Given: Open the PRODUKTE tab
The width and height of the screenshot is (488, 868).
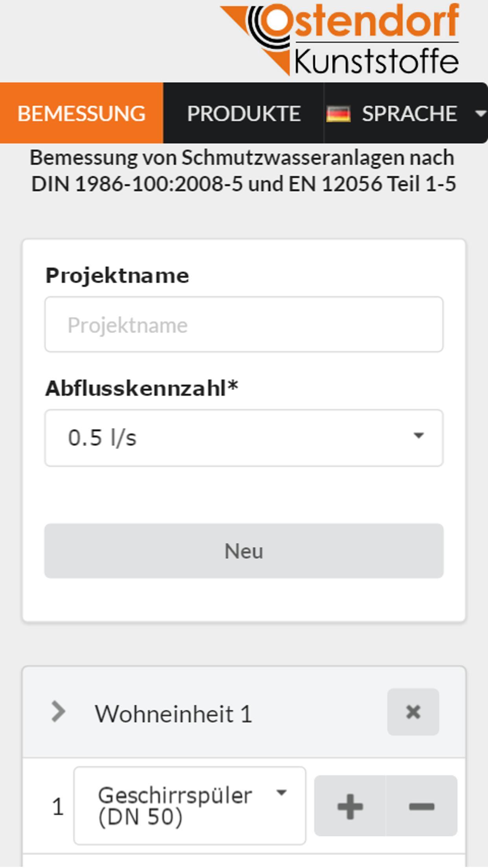Looking at the screenshot, I should [244, 113].
